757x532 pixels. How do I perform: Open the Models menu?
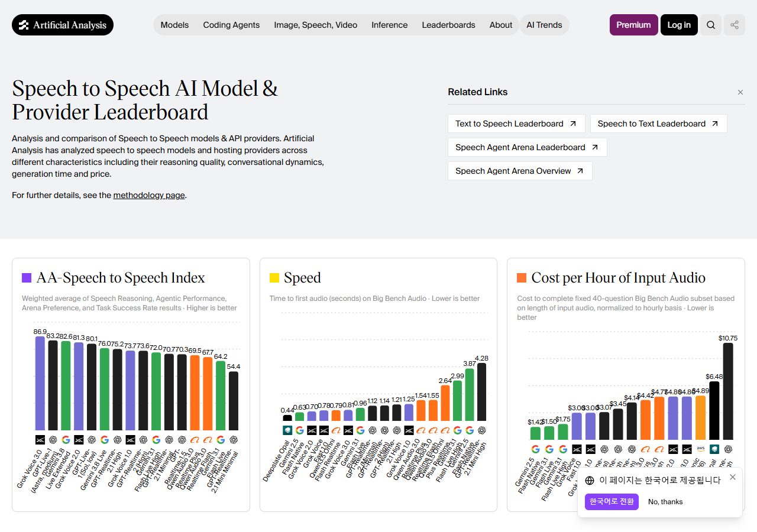click(x=174, y=25)
